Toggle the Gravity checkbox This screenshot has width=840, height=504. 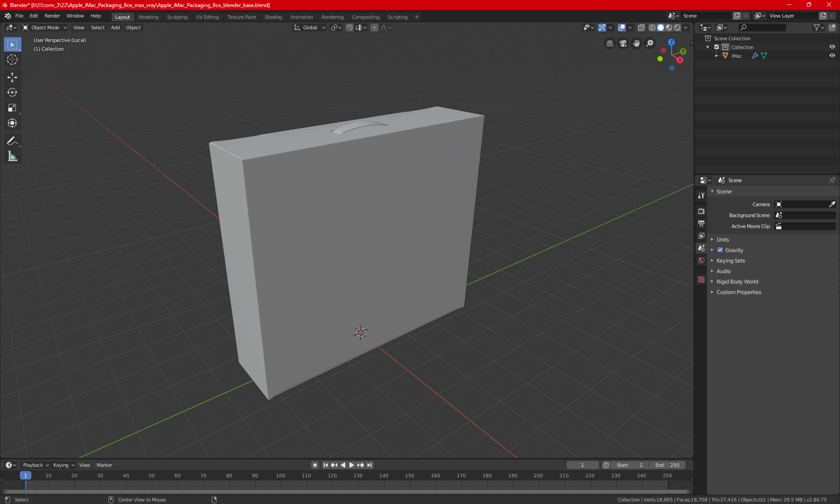(720, 250)
